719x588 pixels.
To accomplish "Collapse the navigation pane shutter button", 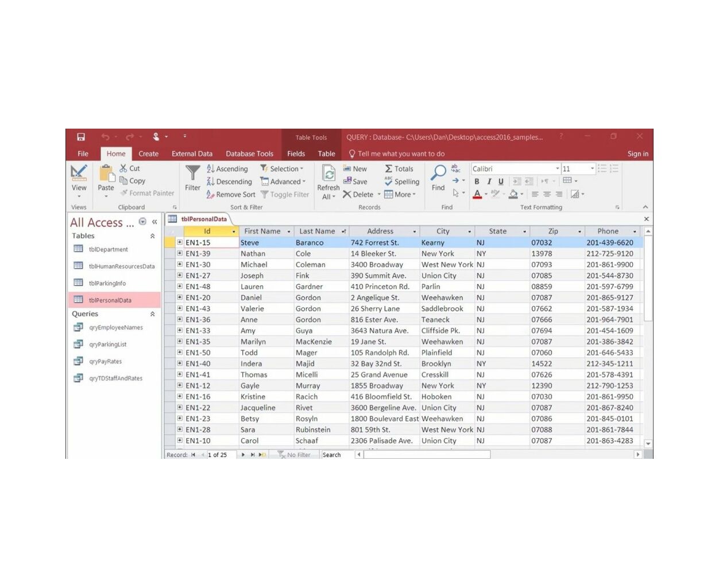I will click(x=154, y=222).
